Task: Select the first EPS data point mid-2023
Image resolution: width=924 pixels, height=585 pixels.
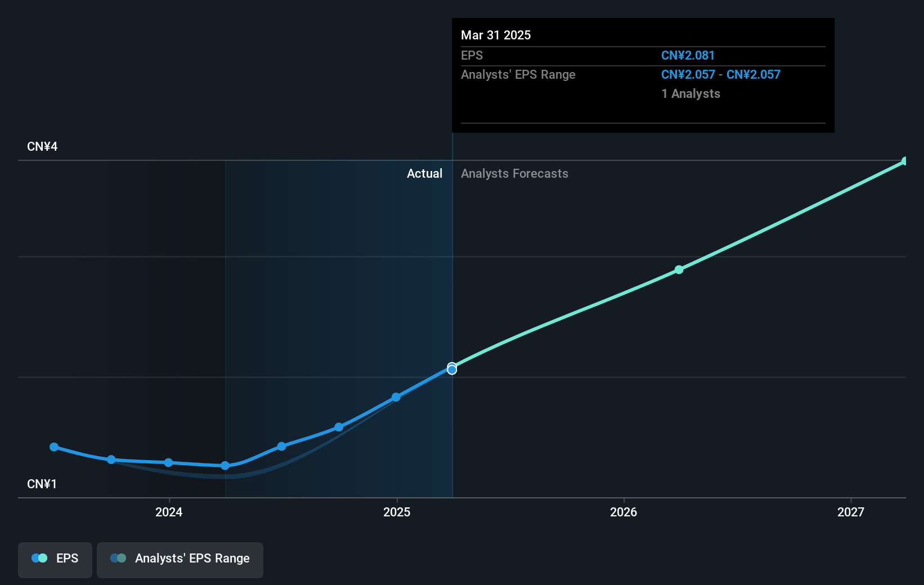Action: tap(54, 447)
